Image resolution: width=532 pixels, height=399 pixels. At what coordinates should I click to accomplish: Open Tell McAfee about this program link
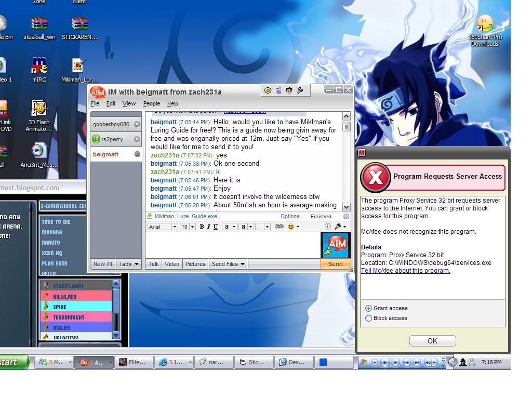[405, 271]
